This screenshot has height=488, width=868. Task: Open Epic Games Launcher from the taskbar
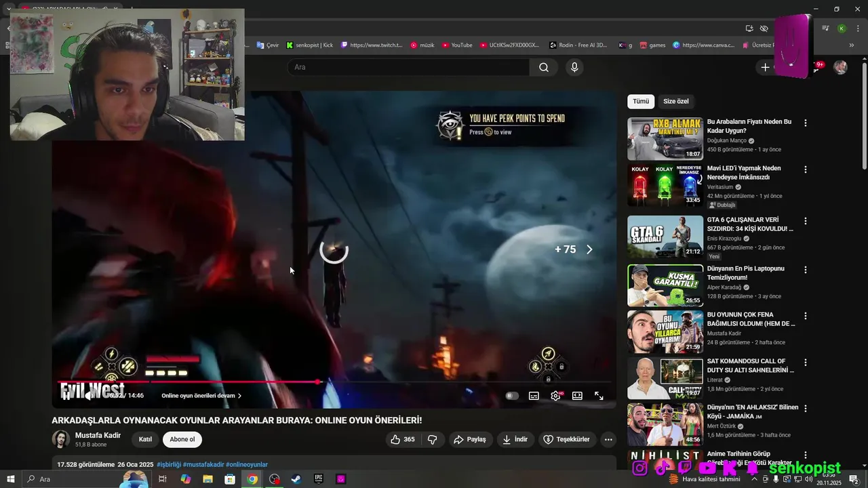click(x=319, y=479)
